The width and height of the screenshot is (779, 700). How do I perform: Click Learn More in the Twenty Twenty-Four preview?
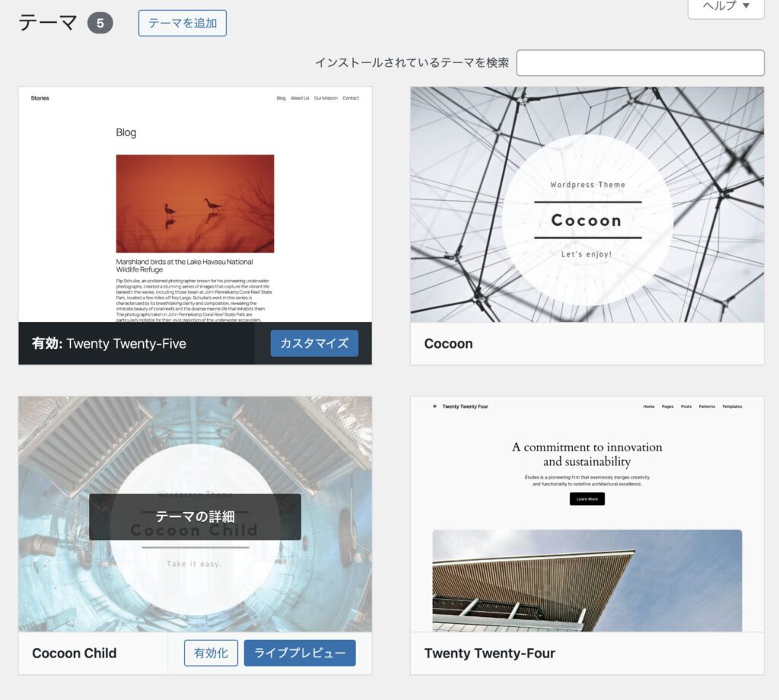coord(587,499)
